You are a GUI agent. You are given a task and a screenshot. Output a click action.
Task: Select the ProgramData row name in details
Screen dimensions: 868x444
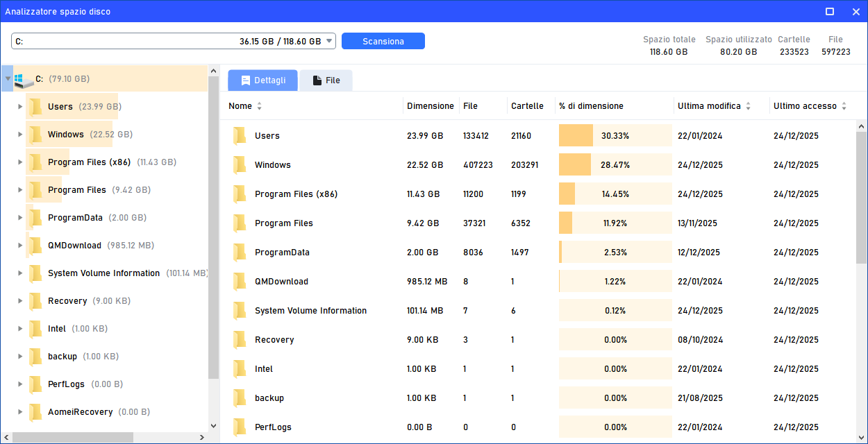point(282,253)
